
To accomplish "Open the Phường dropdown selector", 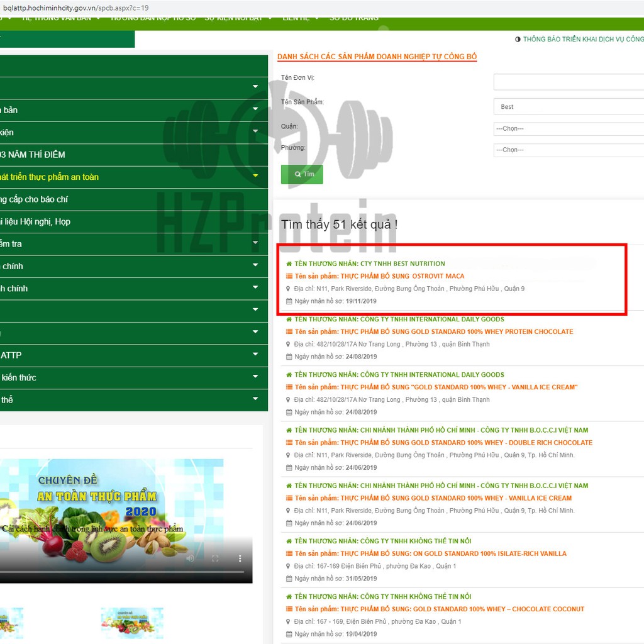I will (x=569, y=150).
